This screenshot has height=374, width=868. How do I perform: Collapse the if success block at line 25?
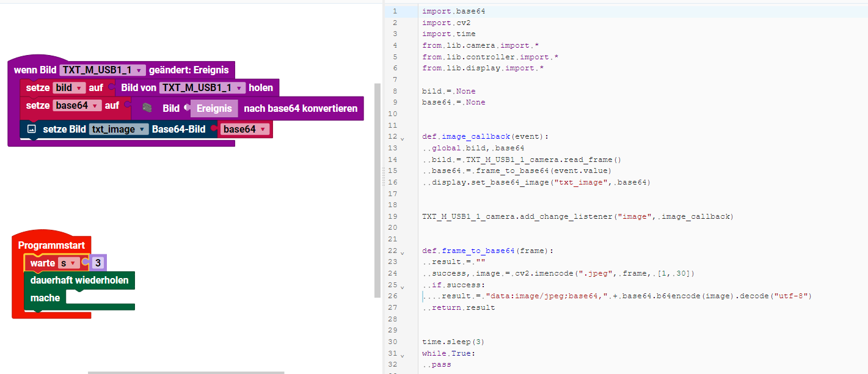coord(402,286)
